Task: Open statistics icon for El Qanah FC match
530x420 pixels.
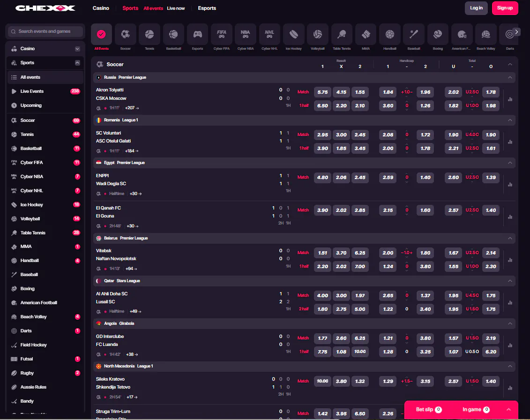Action: click(x=510, y=217)
